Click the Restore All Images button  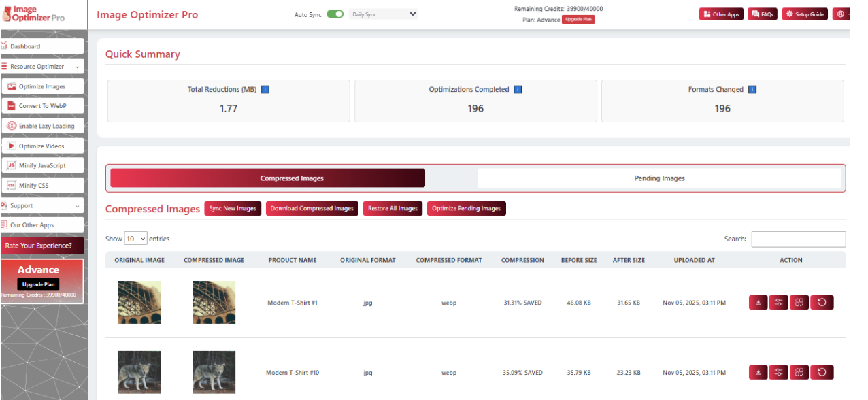click(x=393, y=209)
